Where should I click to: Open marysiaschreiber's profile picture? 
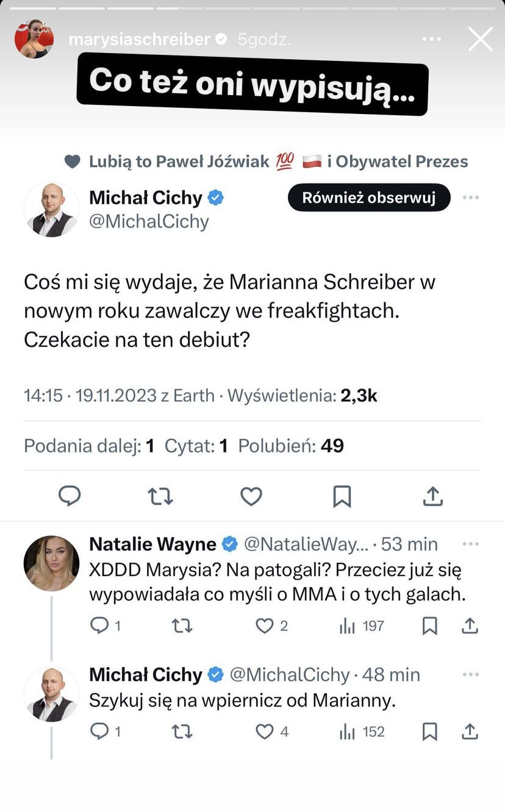tap(34, 38)
